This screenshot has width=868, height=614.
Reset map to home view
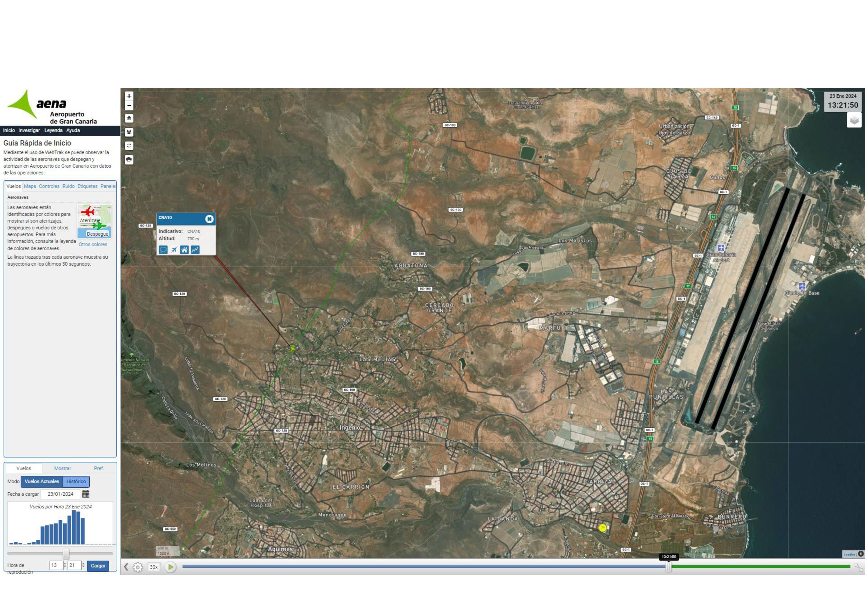[x=129, y=118]
